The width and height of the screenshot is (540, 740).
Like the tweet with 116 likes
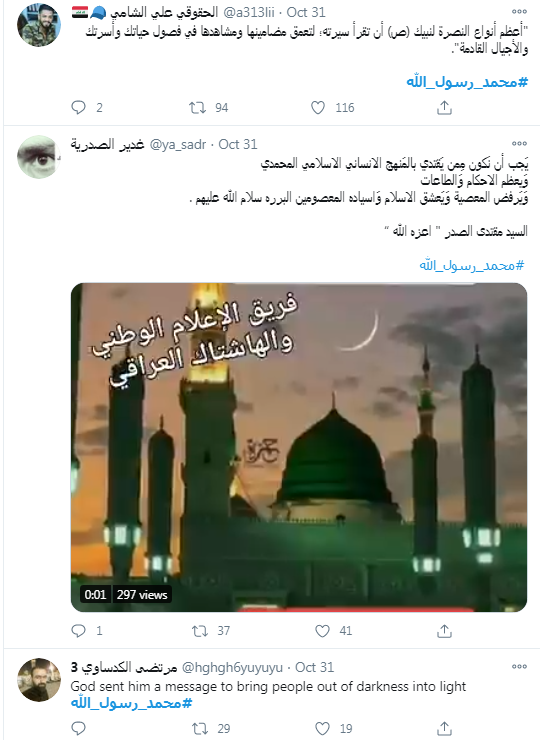318,108
